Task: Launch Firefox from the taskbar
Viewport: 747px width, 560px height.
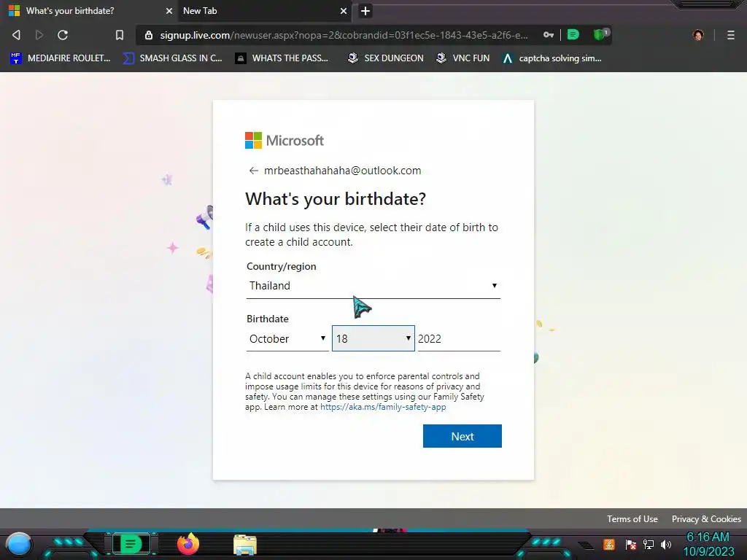Action: point(188,544)
